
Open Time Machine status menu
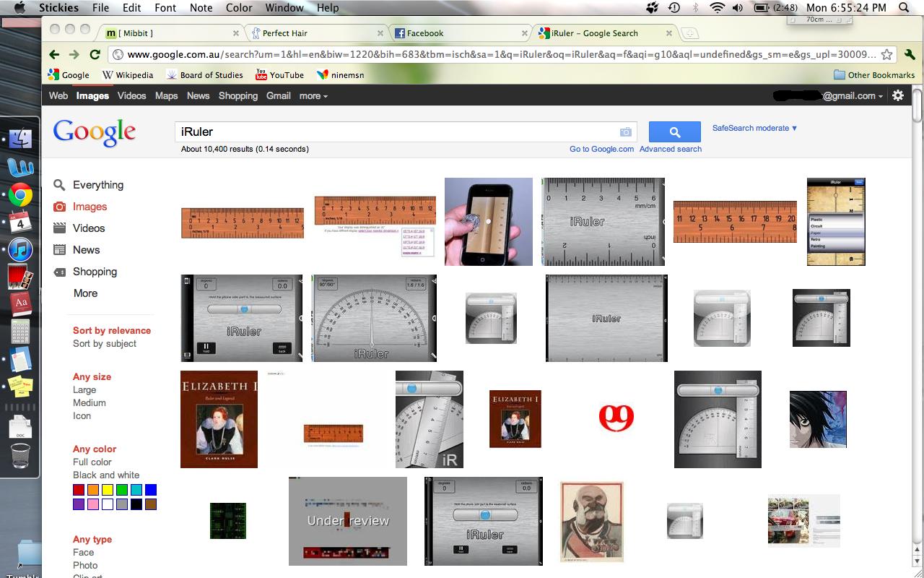pyautogui.click(x=674, y=8)
